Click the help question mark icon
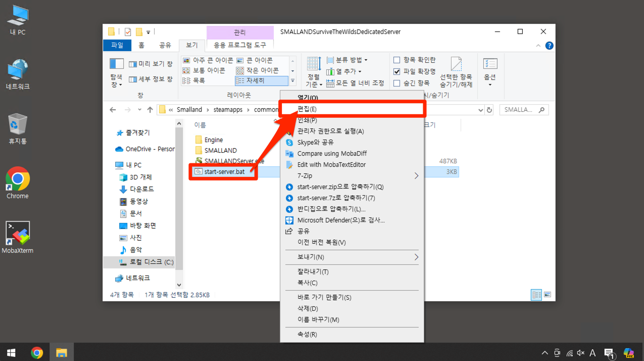The height and width of the screenshot is (361, 644). (x=549, y=46)
